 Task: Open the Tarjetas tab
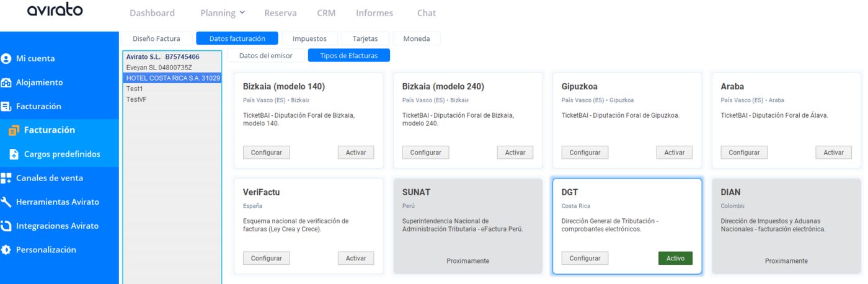click(365, 38)
